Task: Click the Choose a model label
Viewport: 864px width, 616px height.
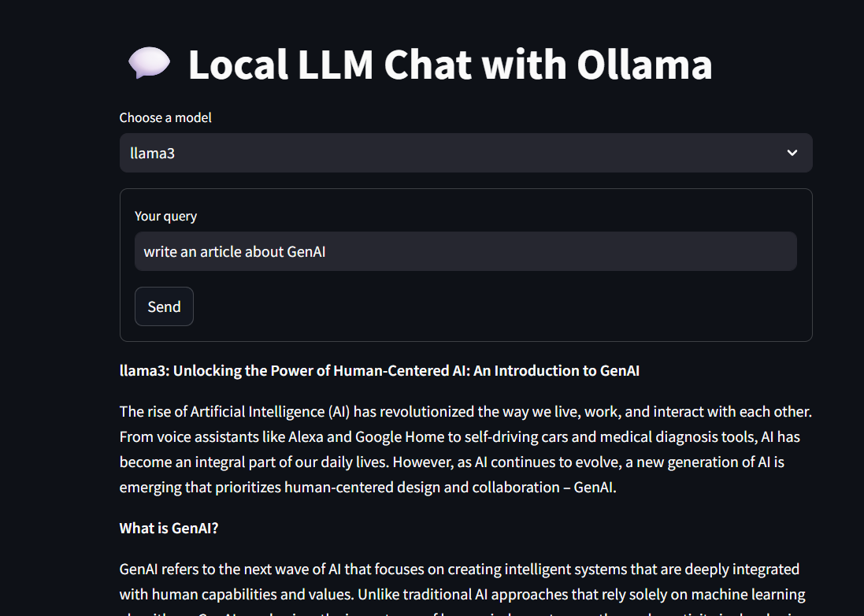Action: click(x=165, y=117)
